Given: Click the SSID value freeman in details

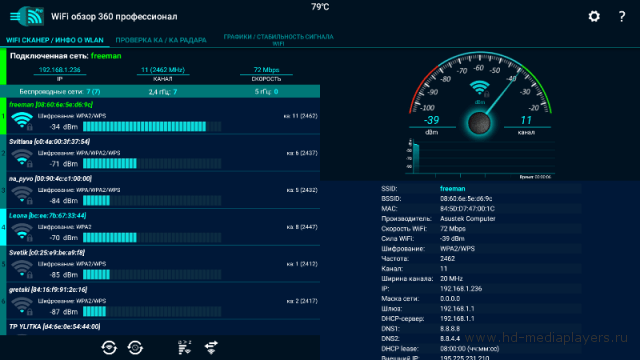Looking at the screenshot, I should (452, 189).
